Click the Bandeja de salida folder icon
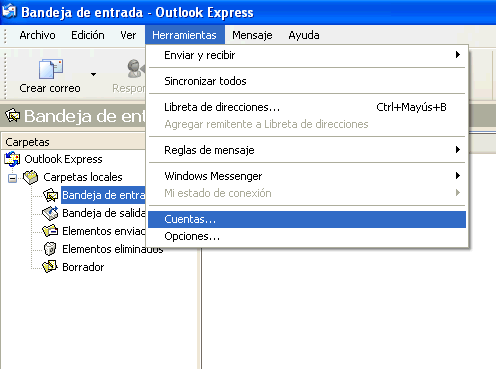 click(x=50, y=213)
